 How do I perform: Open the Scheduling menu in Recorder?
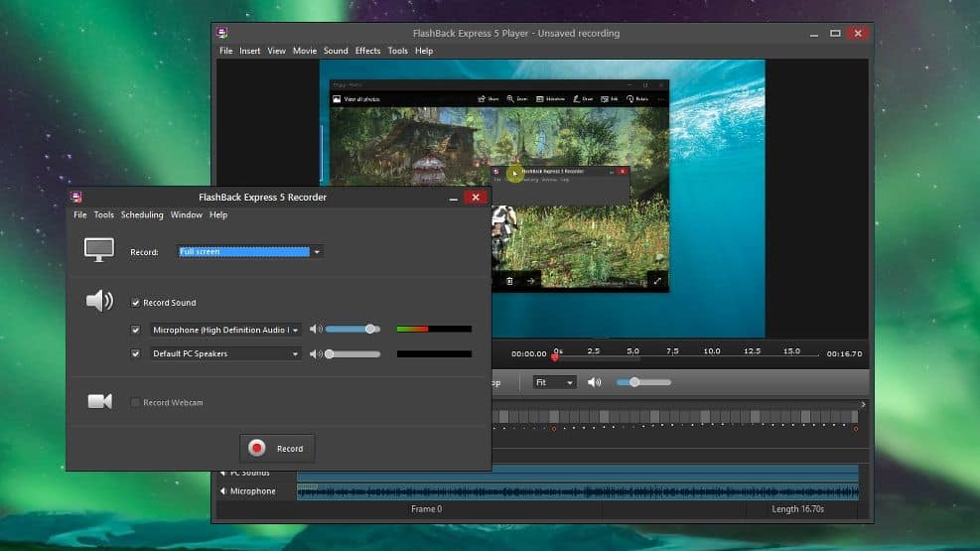142,214
